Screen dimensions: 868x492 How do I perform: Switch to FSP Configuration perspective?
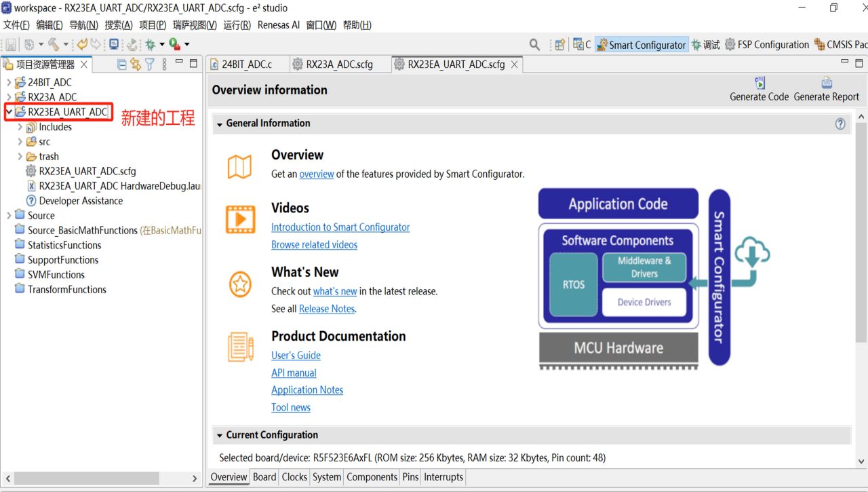(x=767, y=45)
